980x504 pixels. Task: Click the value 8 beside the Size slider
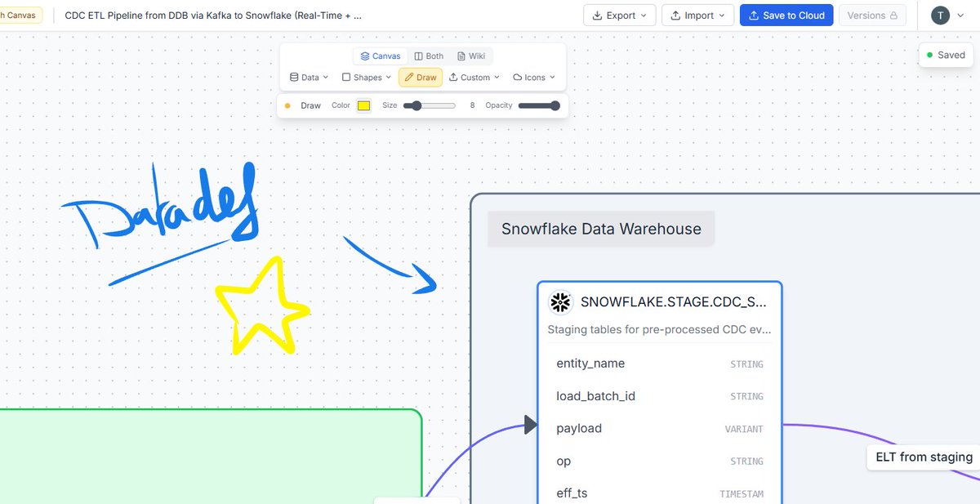(472, 105)
